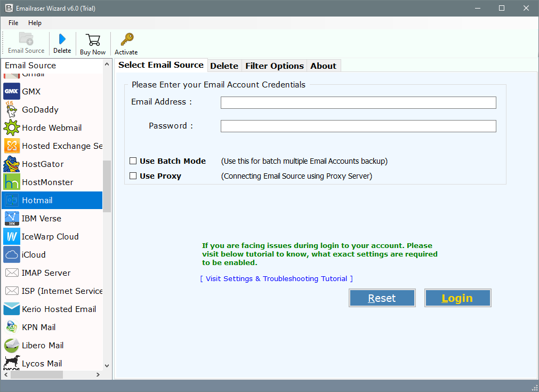Select GoDaddy text in the list
The width and height of the screenshot is (539, 392).
(40, 110)
